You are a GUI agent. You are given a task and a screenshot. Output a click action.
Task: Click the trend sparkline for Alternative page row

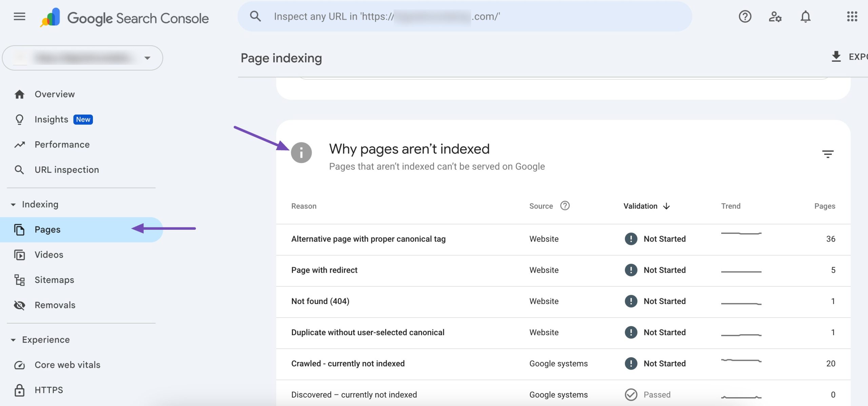click(x=741, y=233)
